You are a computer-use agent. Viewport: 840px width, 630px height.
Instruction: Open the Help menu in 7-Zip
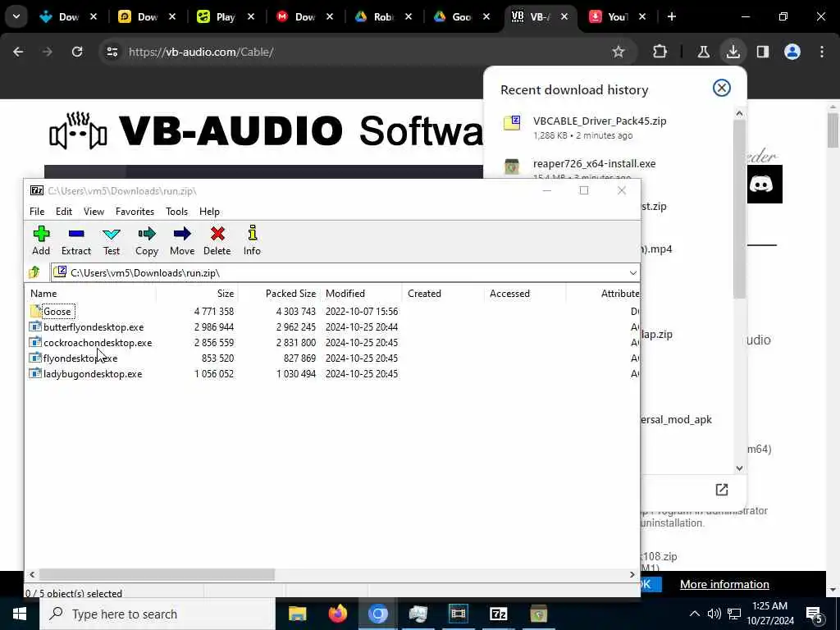click(209, 212)
